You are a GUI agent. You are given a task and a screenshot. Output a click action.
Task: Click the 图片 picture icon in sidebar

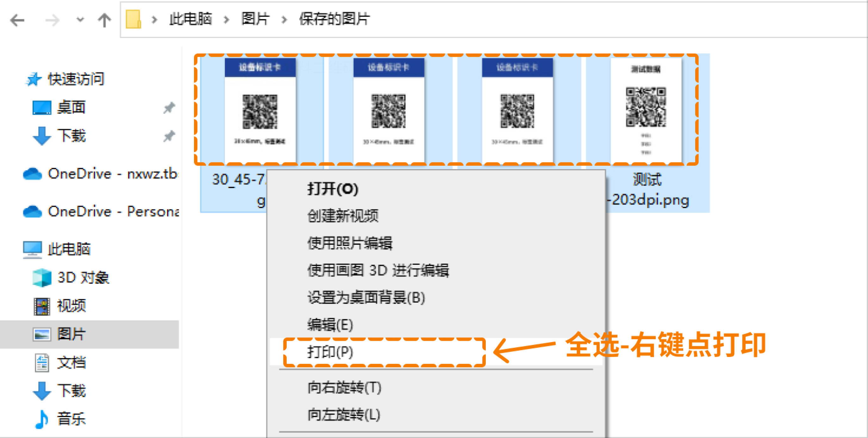point(42,334)
